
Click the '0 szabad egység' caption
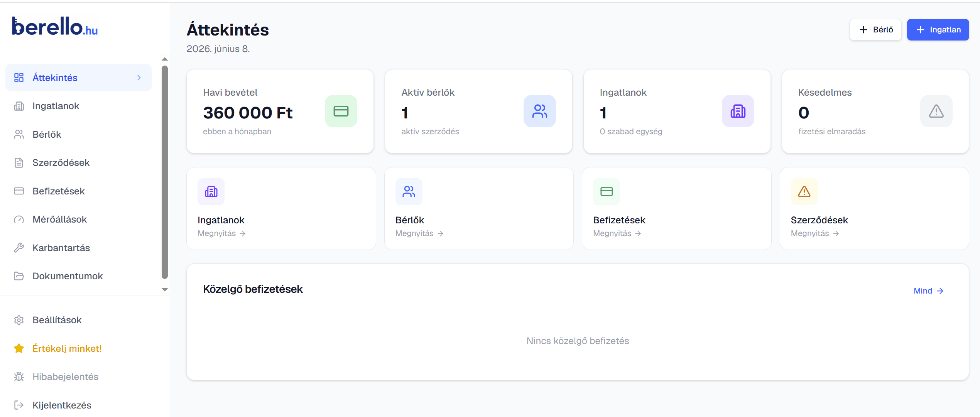pyautogui.click(x=631, y=132)
